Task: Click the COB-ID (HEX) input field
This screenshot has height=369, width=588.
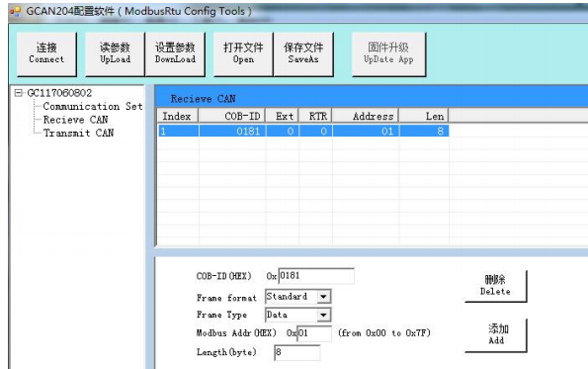Action: pos(316,276)
